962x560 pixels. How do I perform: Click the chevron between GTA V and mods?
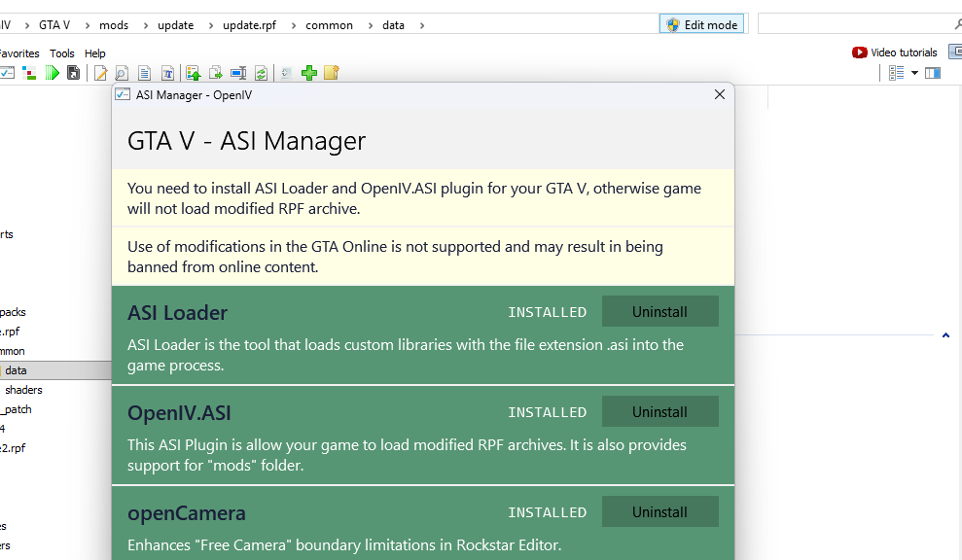(x=88, y=25)
